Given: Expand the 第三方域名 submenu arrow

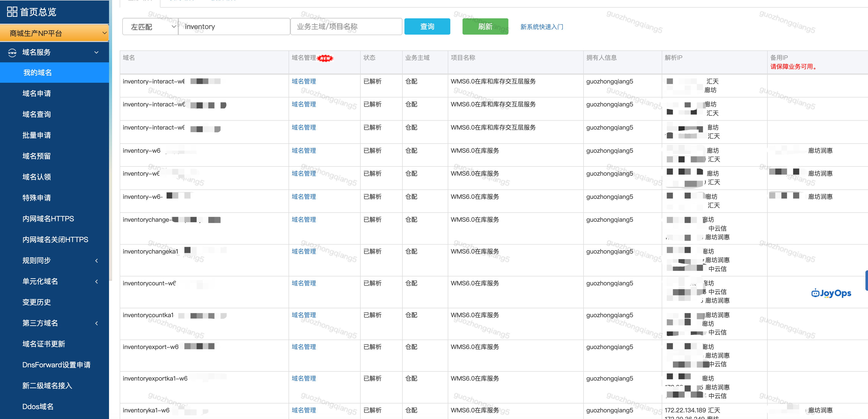Looking at the screenshot, I should tap(97, 323).
